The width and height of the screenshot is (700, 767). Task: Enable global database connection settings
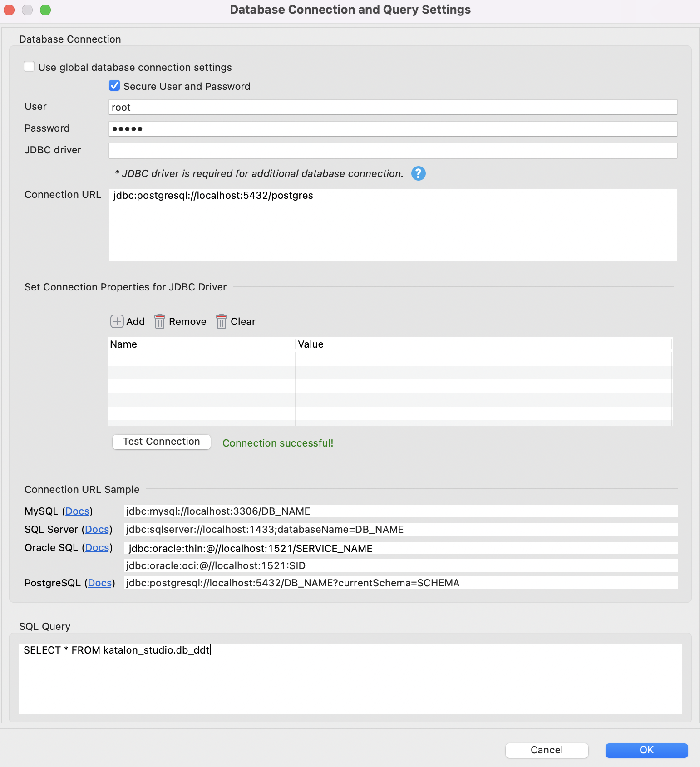29,66
